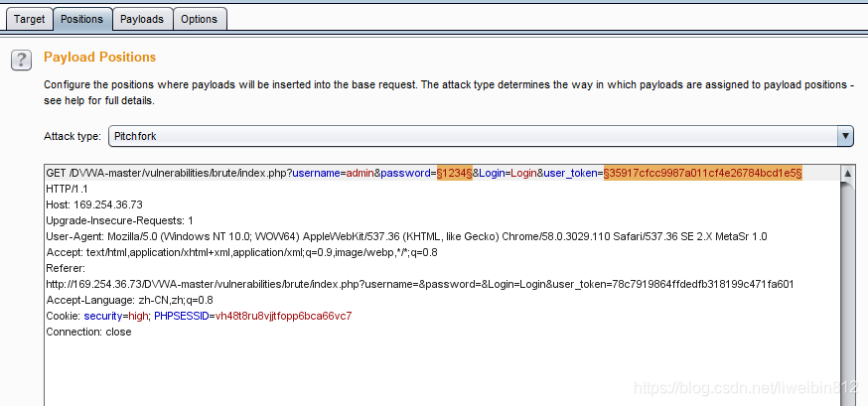Screen dimensions: 868x406
Task: Click the highlighted user_token payload value
Action: click(x=703, y=173)
